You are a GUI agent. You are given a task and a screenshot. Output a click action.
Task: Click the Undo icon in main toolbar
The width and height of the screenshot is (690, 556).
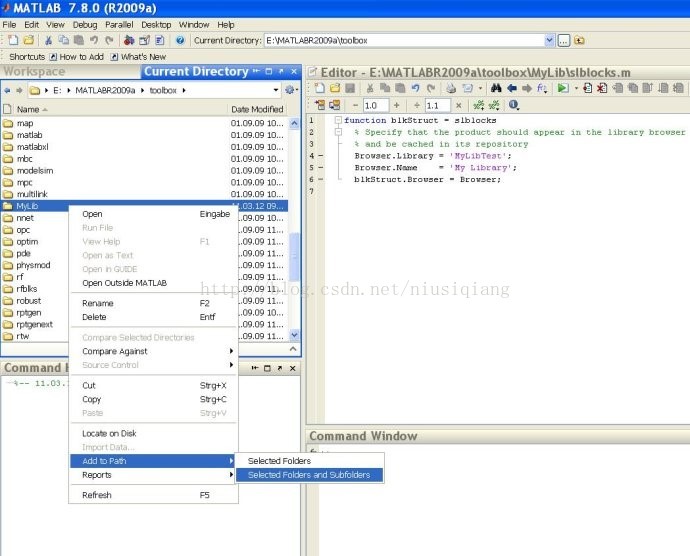94,41
